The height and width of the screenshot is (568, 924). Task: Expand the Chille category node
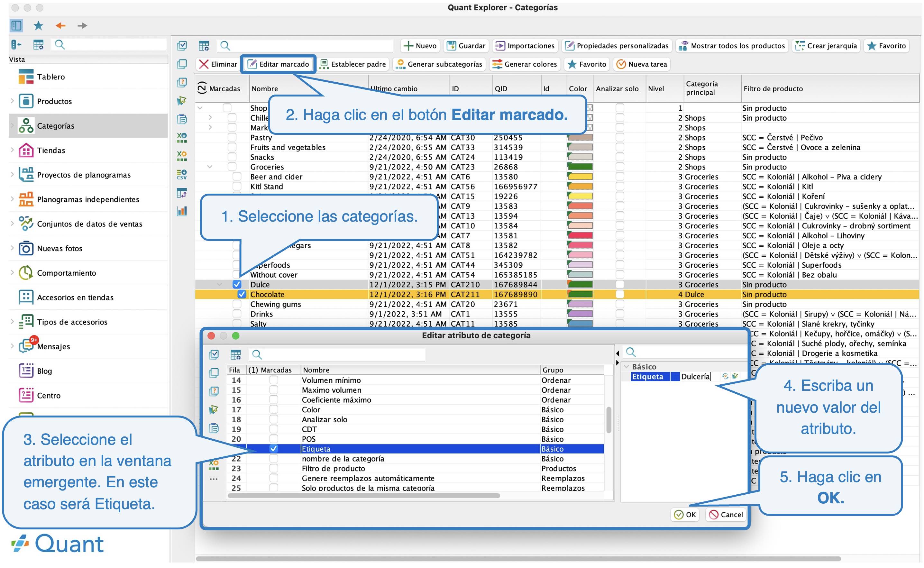pyautogui.click(x=210, y=118)
